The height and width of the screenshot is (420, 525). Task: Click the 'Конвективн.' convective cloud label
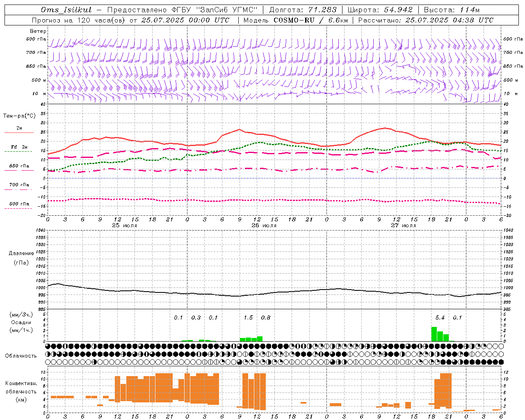coord(21,383)
